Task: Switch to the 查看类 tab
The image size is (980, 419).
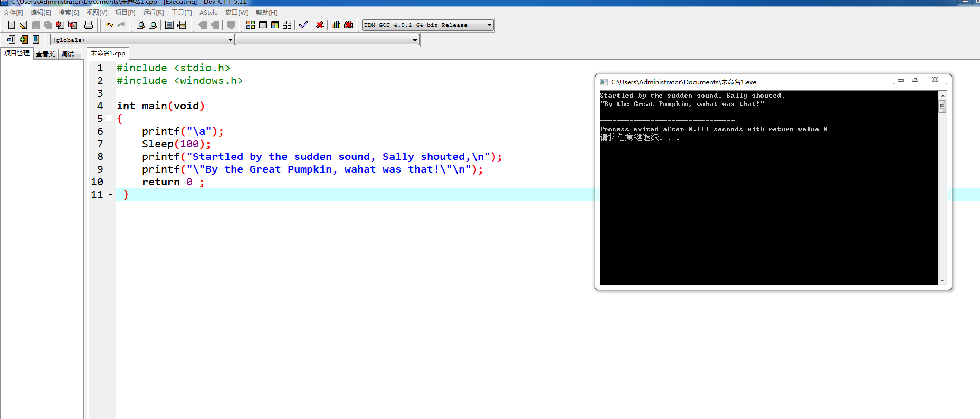Action: pos(45,54)
